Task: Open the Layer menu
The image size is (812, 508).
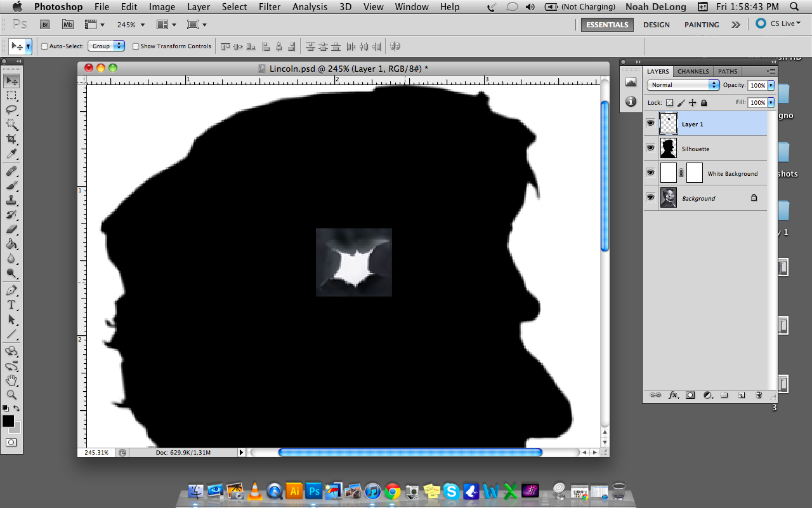Action: click(199, 7)
